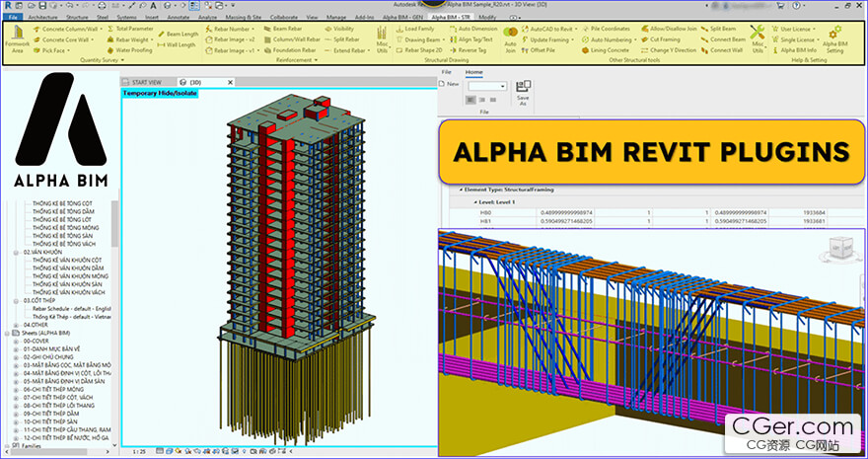The width and height of the screenshot is (868, 459).
Task: Click Rebar Image - v2
Action: [230, 39]
